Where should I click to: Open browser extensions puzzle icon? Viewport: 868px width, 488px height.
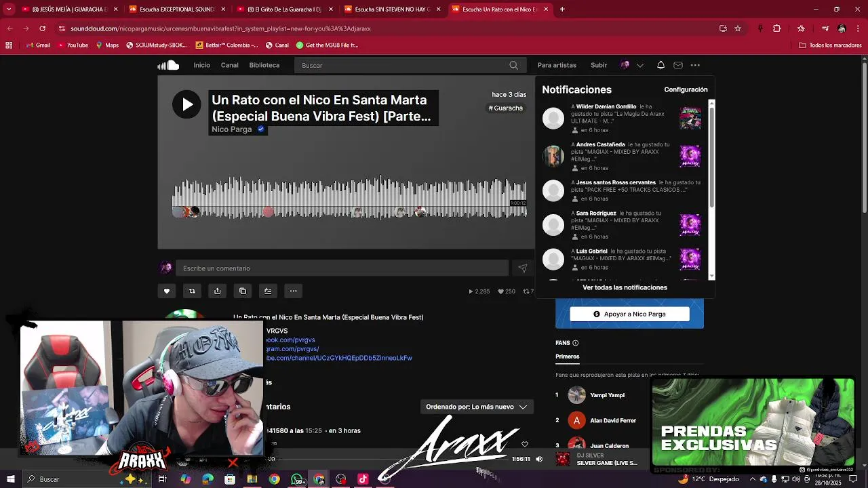[x=777, y=28]
